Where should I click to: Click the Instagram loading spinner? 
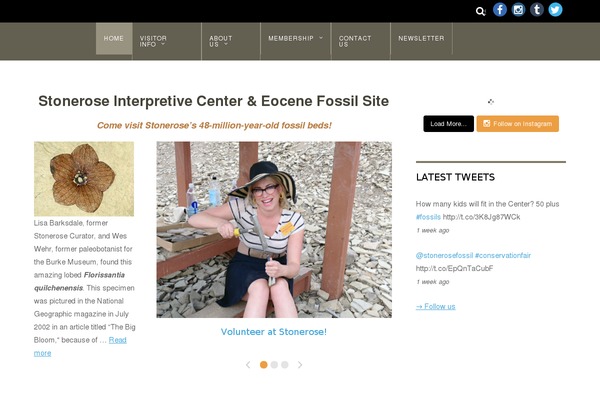(491, 101)
